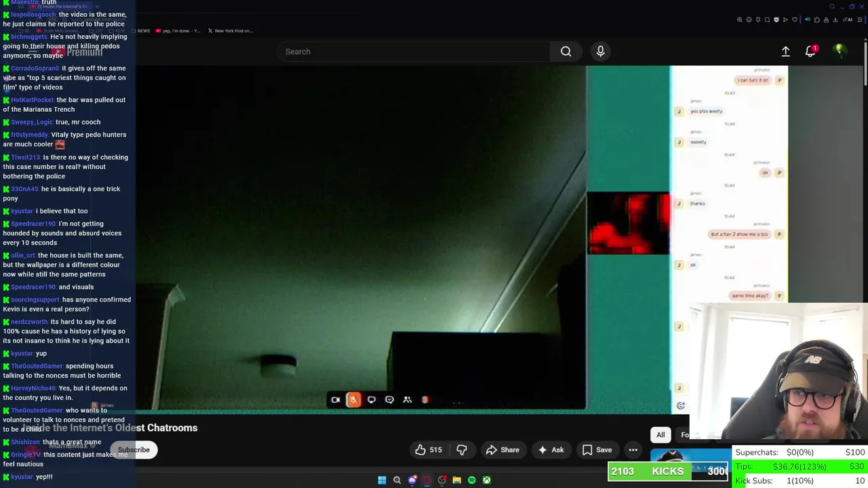The image size is (868, 488).
Task: Open notifications bell with red badge
Action: (811, 52)
